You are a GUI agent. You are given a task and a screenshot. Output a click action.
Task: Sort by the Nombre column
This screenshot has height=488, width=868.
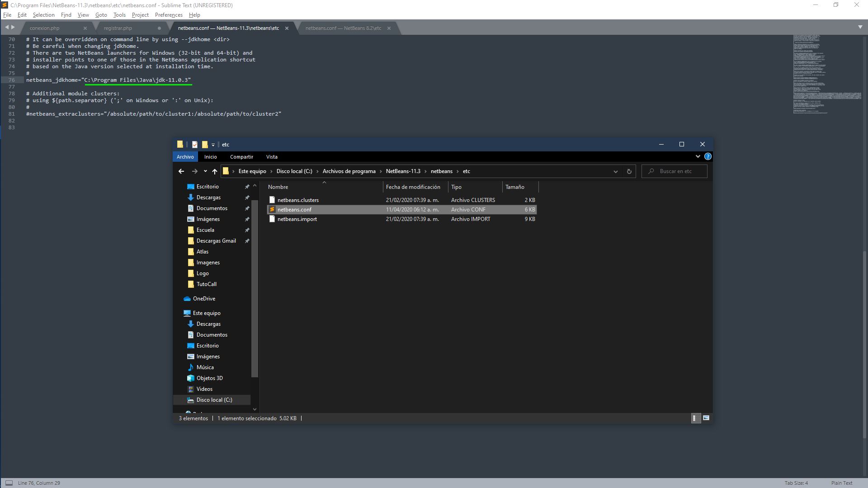click(x=324, y=187)
